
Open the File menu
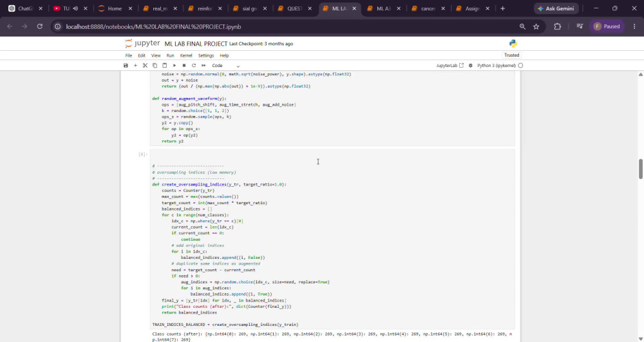tap(129, 55)
